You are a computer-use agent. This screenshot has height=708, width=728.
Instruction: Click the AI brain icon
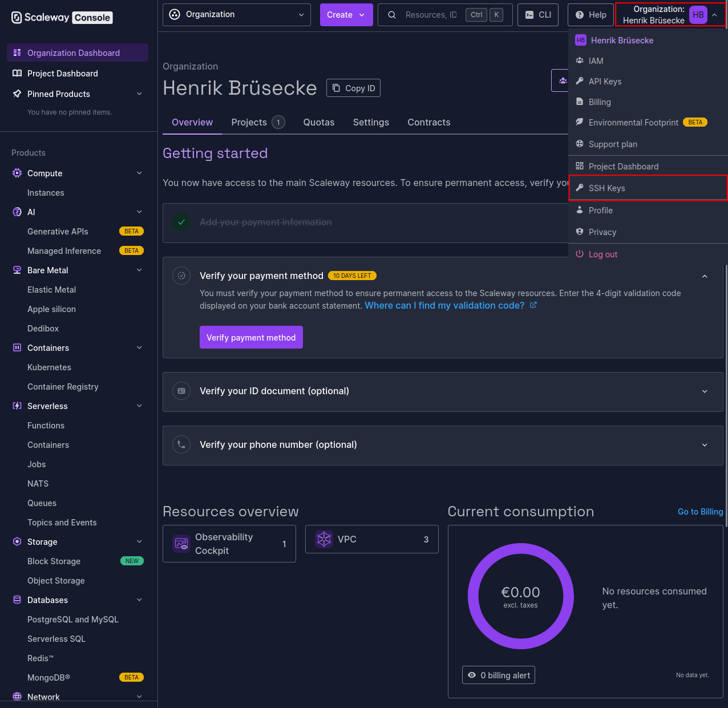click(x=17, y=212)
